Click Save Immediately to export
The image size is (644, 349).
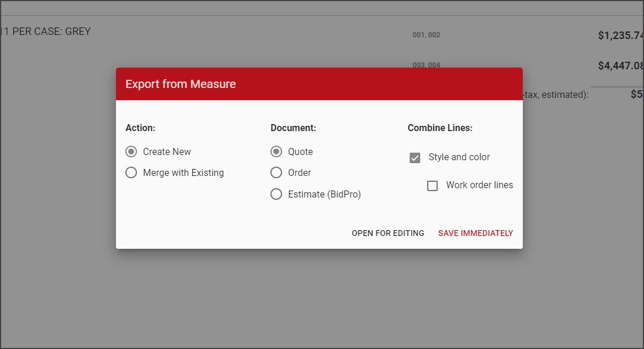(x=476, y=233)
